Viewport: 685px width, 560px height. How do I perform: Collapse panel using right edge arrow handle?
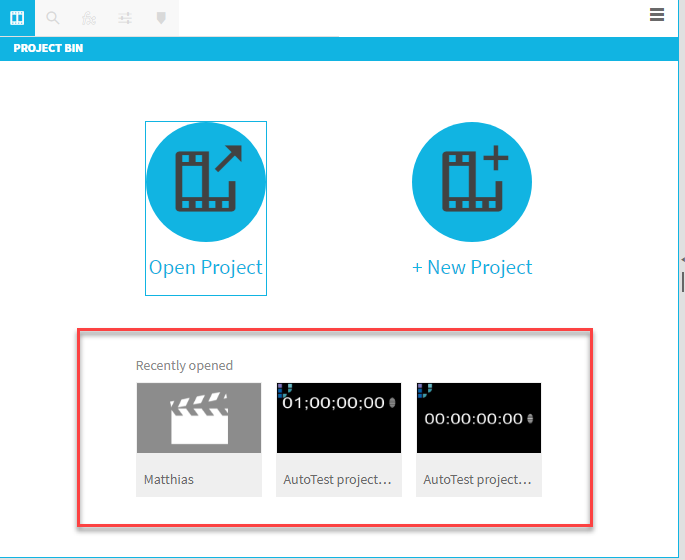pos(682,260)
